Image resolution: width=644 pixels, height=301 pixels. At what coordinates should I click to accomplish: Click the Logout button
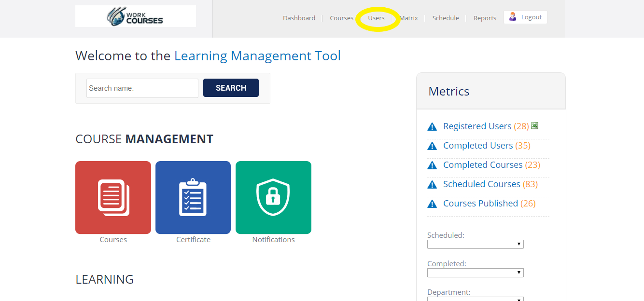[x=525, y=17]
